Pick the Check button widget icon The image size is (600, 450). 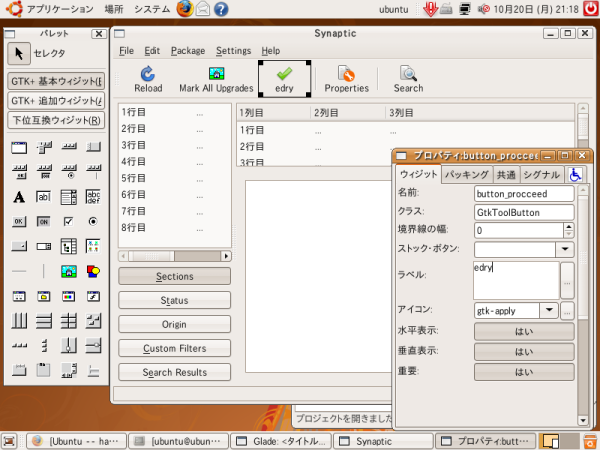point(68,222)
